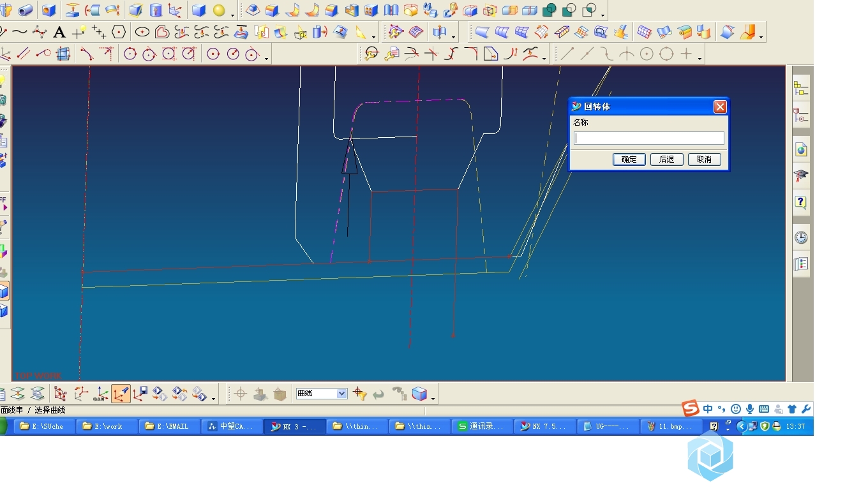Viewport: 868px width, 490px height.
Task: Expand render style dropdown arrow beside cube
Action: click(433, 399)
